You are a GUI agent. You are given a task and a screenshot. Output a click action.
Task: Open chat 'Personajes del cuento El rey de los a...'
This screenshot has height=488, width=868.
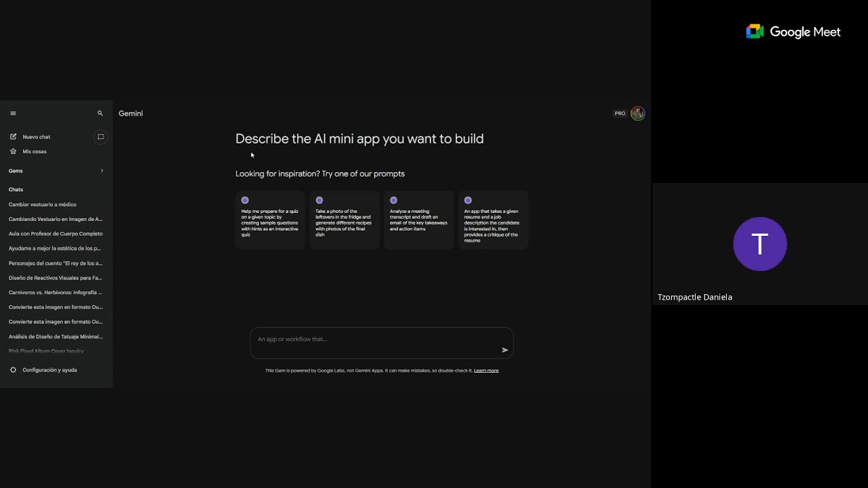tap(56, 263)
